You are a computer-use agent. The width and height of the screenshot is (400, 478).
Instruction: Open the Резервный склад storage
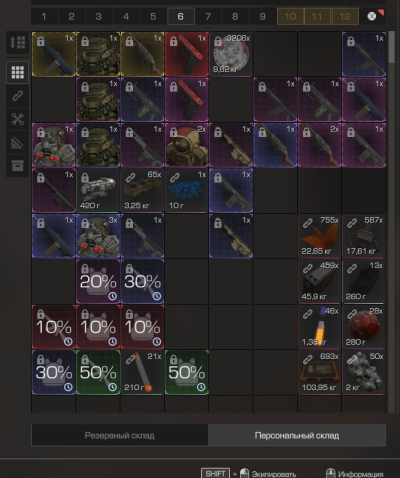pos(120,435)
